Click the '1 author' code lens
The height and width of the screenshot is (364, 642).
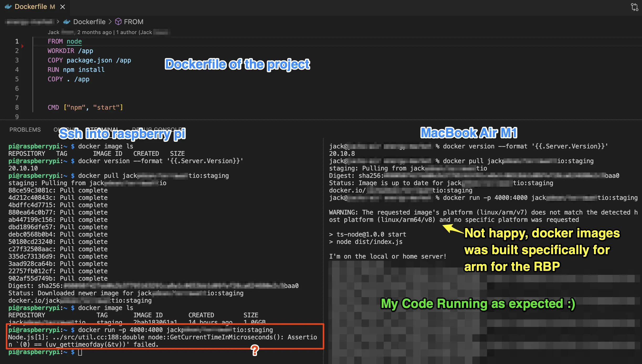click(x=126, y=32)
